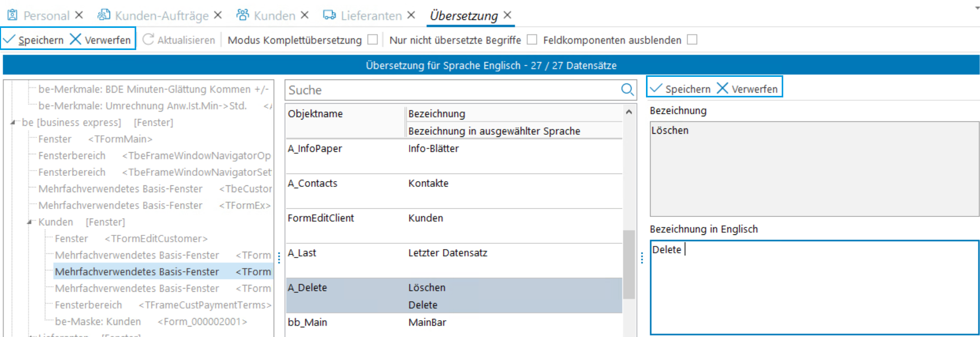Close the Übersetzung tab

coord(507,15)
